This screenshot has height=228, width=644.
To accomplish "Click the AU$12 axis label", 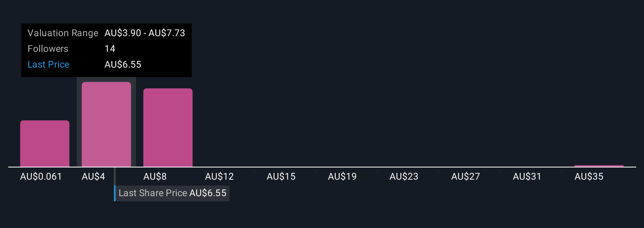I will point(220,177).
